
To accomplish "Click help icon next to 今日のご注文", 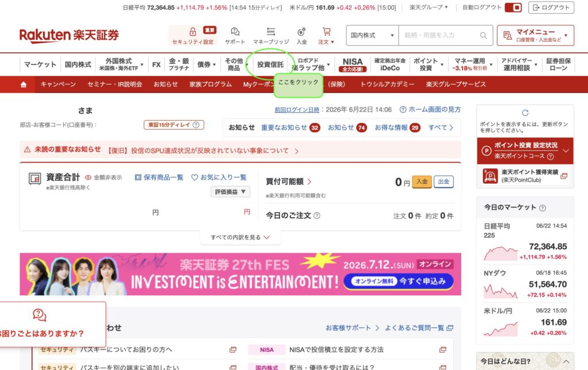I will [317, 215].
